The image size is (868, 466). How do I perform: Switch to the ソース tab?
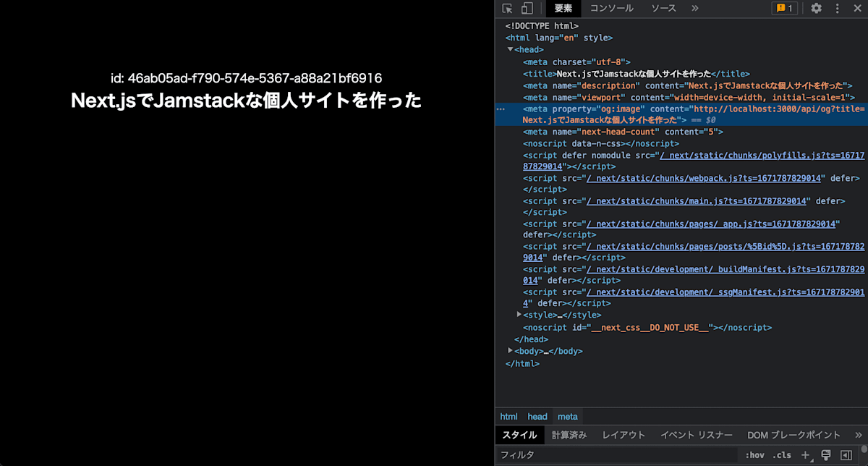(663, 9)
